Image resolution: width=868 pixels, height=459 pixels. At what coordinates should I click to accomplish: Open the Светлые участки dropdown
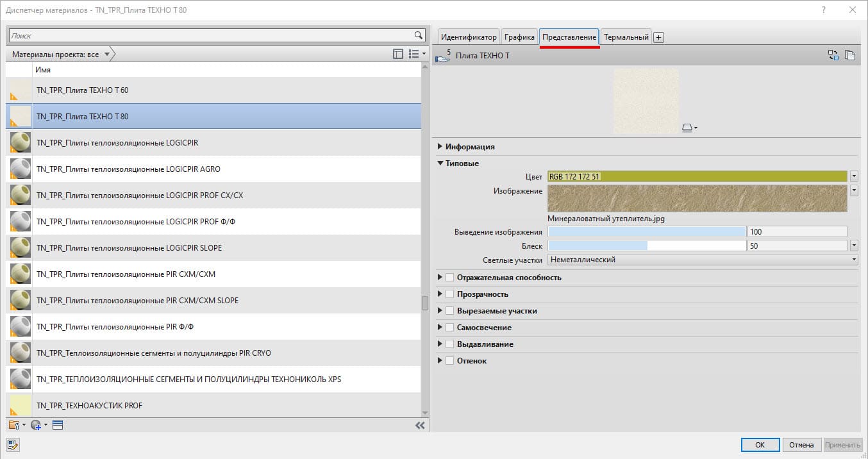pyautogui.click(x=701, y=260)
